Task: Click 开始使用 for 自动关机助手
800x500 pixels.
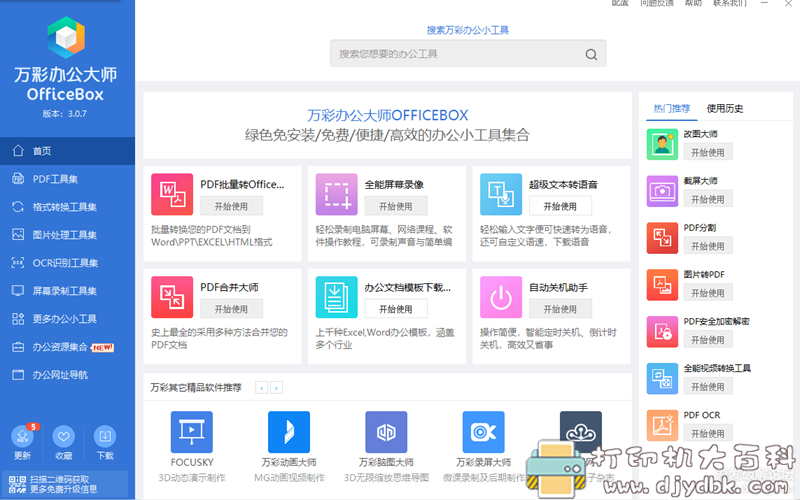Action: 560,309
